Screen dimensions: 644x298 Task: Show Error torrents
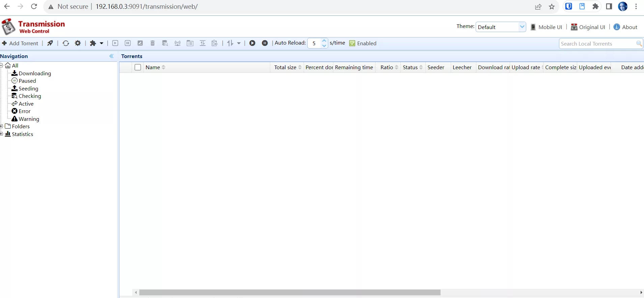[x=25, y=111]
